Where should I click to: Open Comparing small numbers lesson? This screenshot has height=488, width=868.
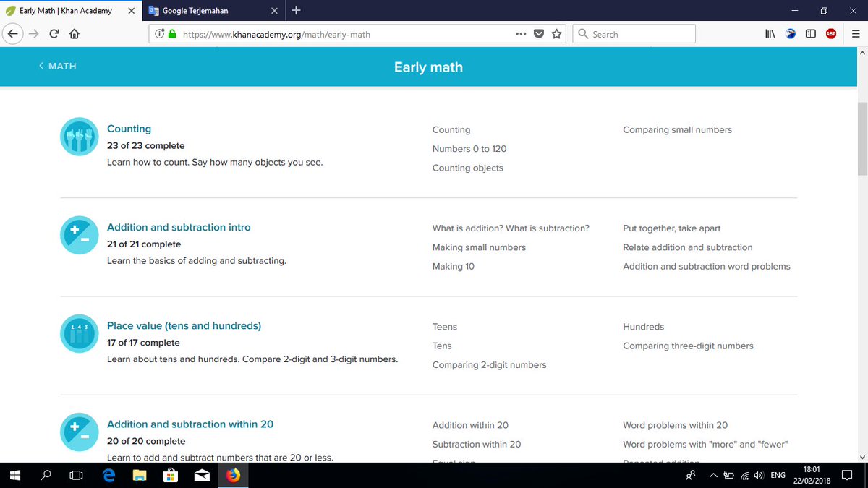(x=677, y=130)
